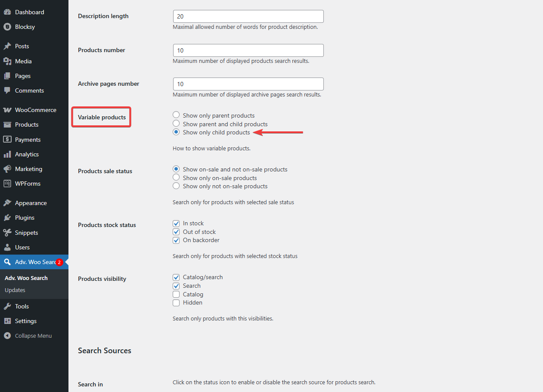Open the Settings menu item

point(25,321)
